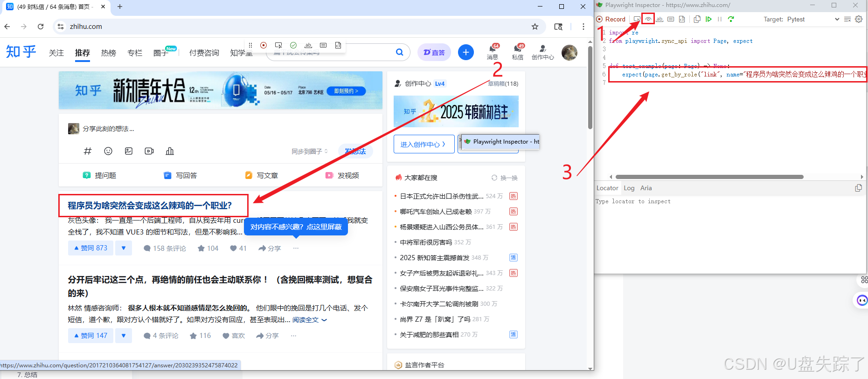Click the assert value icon in page overlay

323,45
